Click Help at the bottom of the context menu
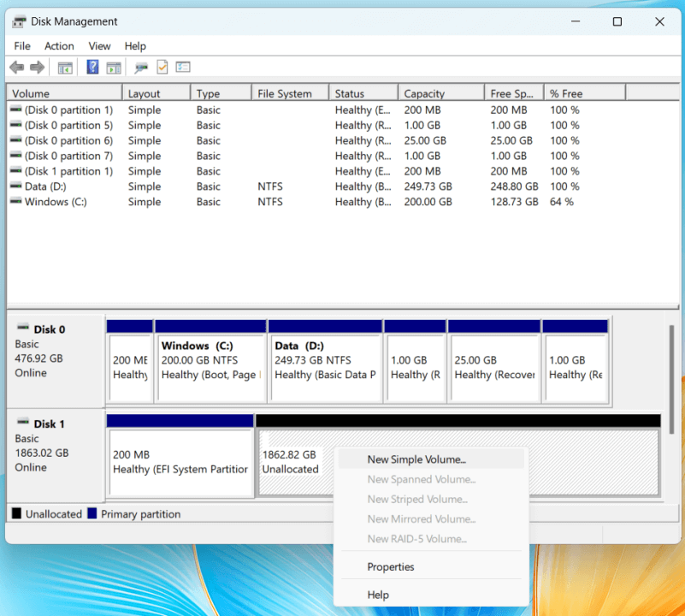Image resolution: width=685 pixels, height=616 pixels. 377,595
